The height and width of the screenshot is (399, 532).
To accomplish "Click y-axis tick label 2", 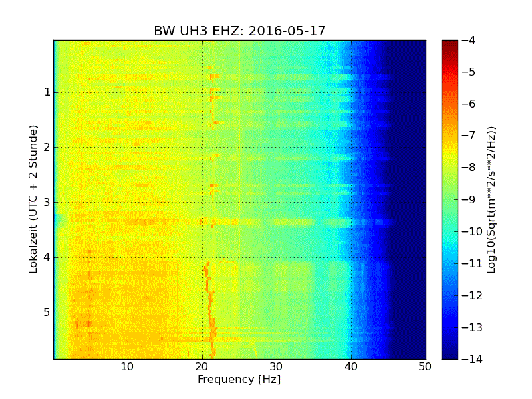I will coord(47,147).
